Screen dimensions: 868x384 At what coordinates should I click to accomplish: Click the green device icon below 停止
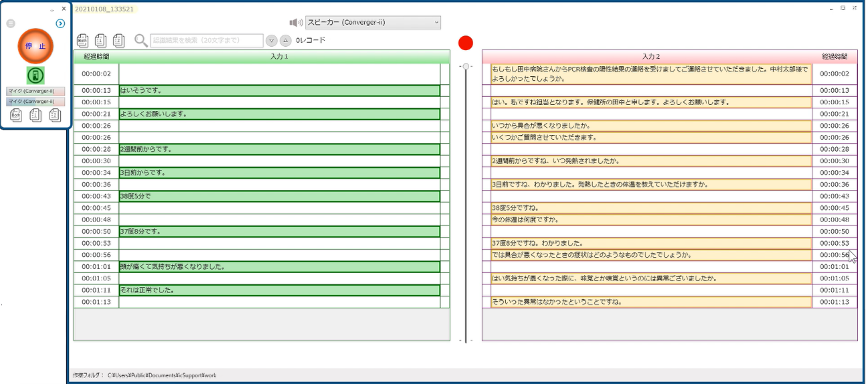(35, 75)
